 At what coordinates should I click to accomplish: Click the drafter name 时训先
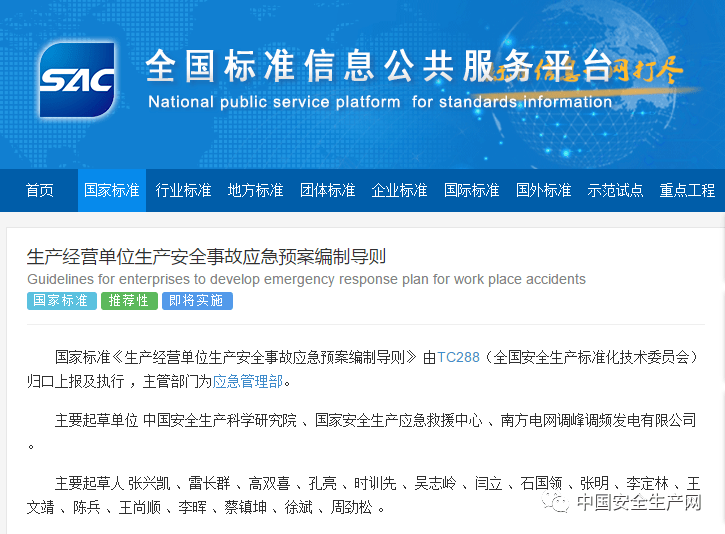tap(375, 484)
